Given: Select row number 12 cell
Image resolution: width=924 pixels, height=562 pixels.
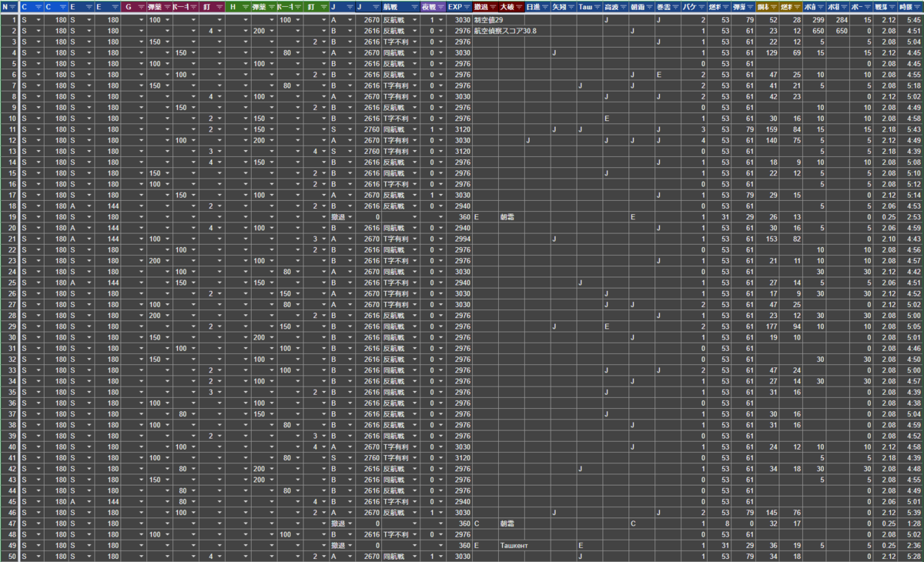Looking at the screenshot, I should [9, 140].
